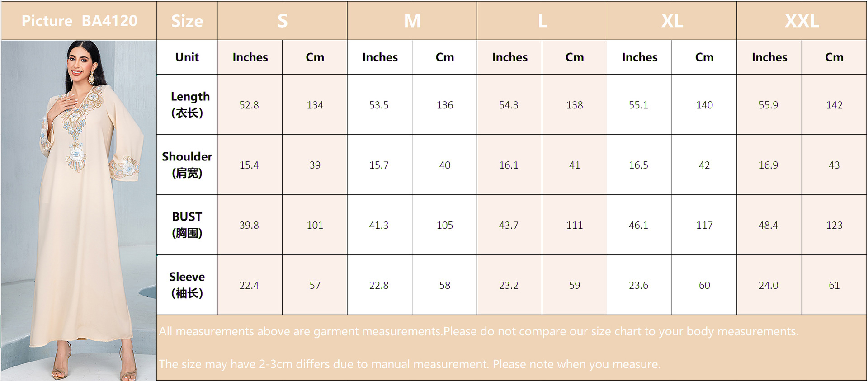The height and width of the screenshot is (381, 868).
Task: Select the Picture BA4120 header cell
Action: 79,21
